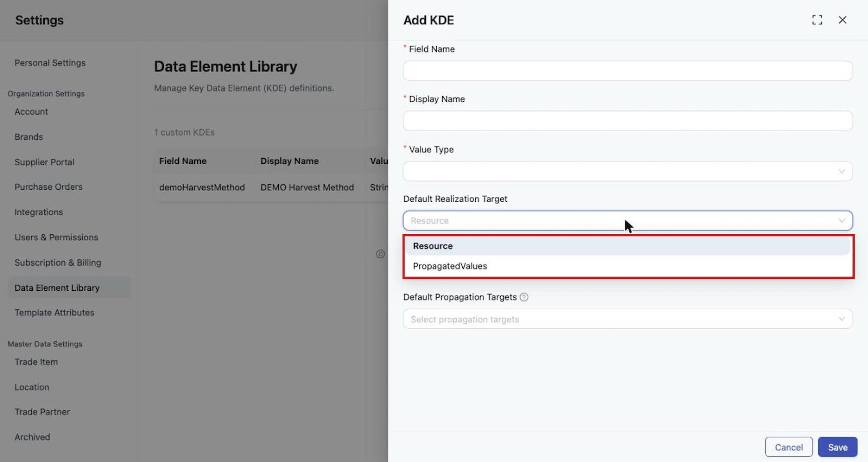Screen dimensions: 868x462
Task: Close the Add KDE panel
Action: tap(842, 20)
